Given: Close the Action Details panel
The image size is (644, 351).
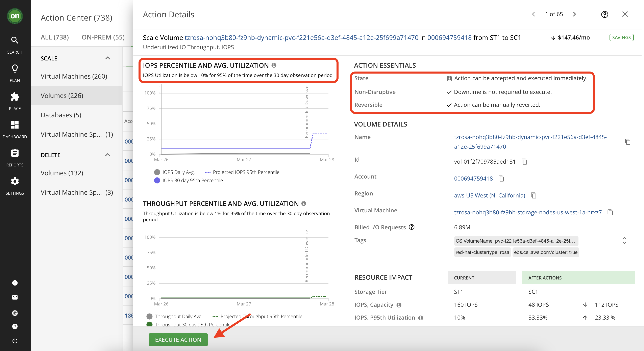Looking at the screenshot, I should 625,14.
